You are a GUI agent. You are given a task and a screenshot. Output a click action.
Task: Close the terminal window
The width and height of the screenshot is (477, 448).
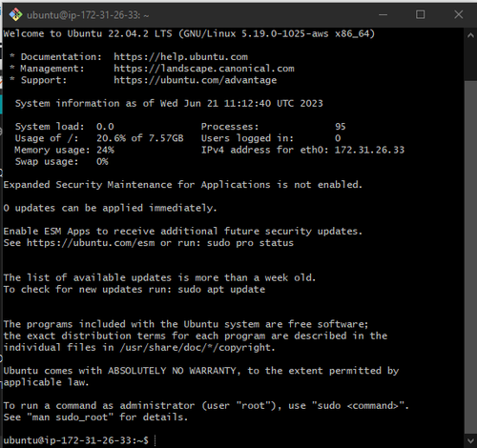click(x=458, y=14)
